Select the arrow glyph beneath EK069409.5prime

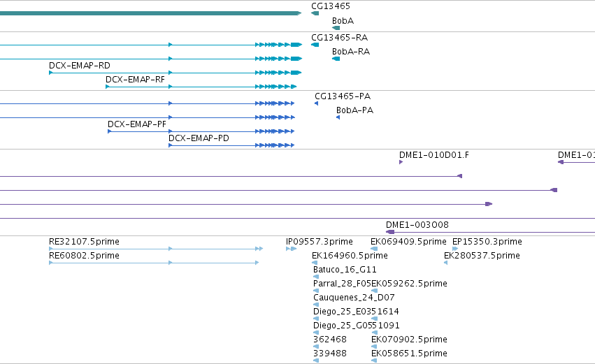pos(374,249)
